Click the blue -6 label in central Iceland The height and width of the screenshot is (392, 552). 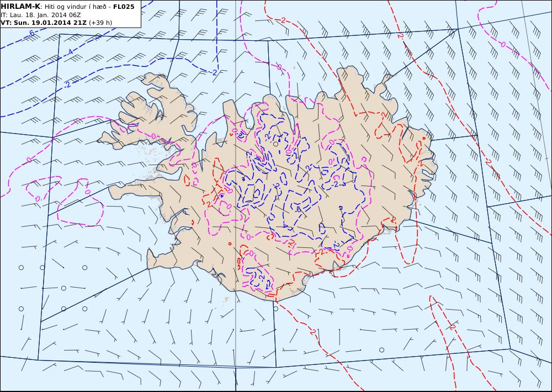tap(299, 209)
